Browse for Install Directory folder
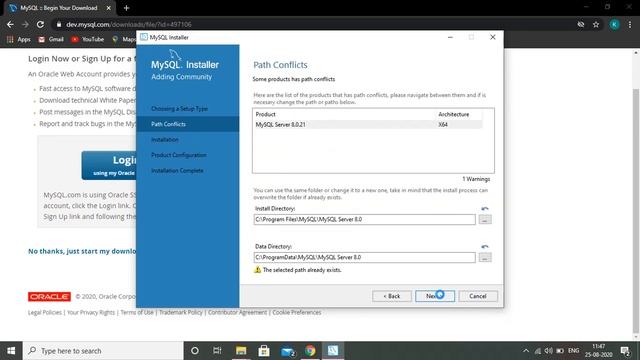The height and width of the screenshot is (360, 640). pyautogui.click(x=485, y=220)
